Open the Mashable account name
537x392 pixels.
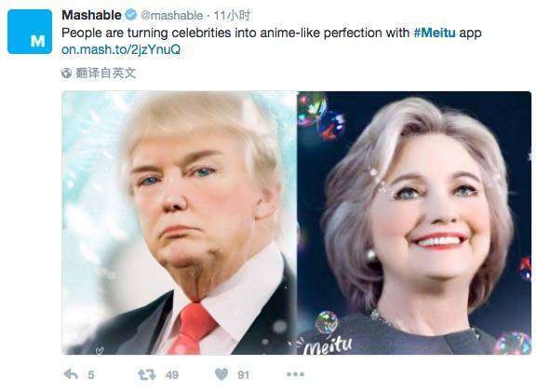92,15
